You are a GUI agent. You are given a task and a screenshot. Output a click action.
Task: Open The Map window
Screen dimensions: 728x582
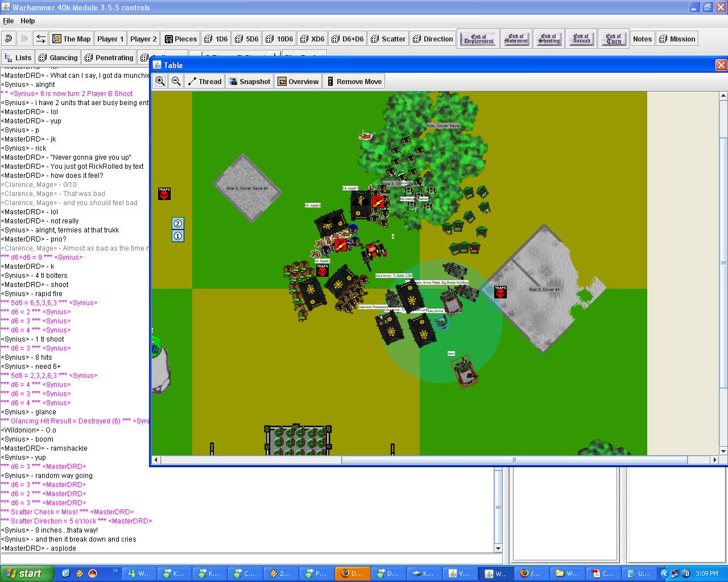72,39
